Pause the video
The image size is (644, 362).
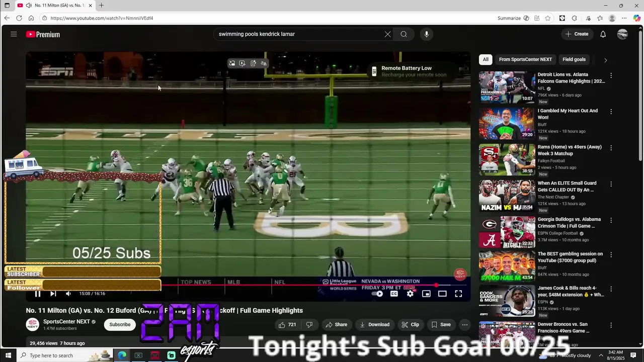[x=37, y=294]
